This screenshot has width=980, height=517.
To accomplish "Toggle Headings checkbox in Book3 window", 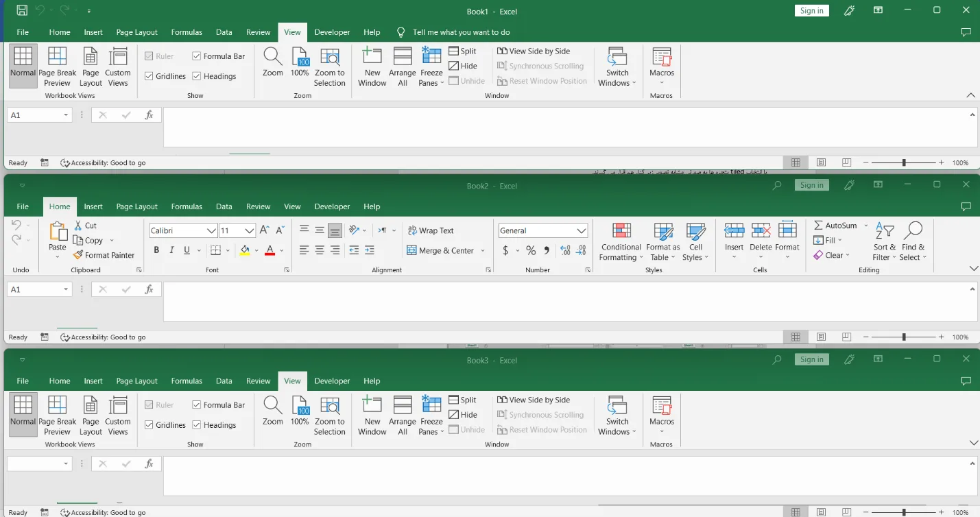I will click(197, 425).
